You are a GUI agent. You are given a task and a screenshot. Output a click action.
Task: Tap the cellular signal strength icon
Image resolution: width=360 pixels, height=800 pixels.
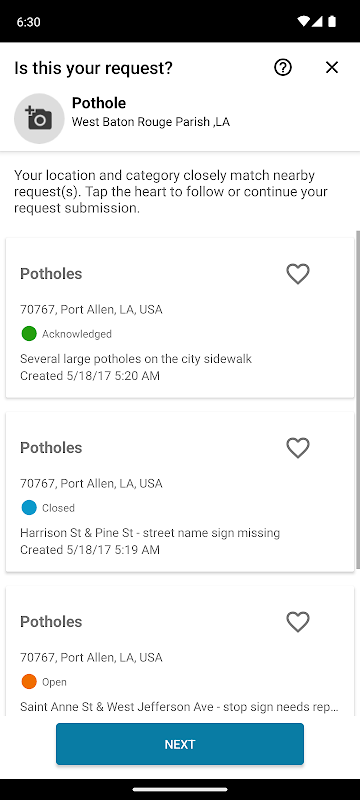[x=317, y=21]
